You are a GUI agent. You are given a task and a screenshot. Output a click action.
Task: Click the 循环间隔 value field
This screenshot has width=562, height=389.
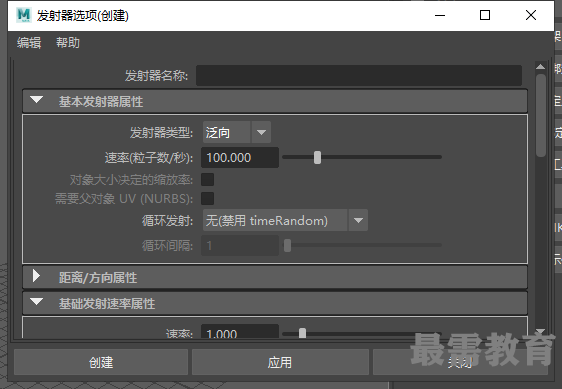[x=240, y=246]
